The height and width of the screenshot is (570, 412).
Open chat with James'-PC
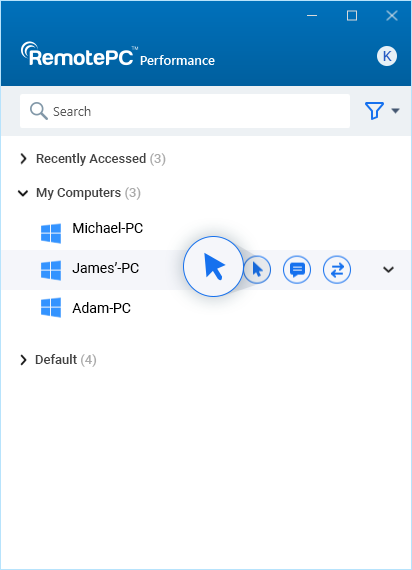pyautogui.click(x=297, y=270)
